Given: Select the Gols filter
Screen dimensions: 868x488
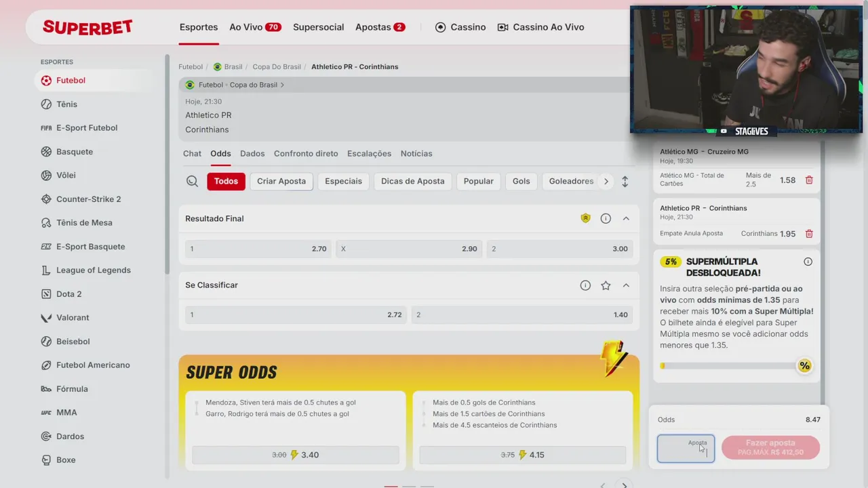Looking at the screenshot, I should [x=521, y=181].
